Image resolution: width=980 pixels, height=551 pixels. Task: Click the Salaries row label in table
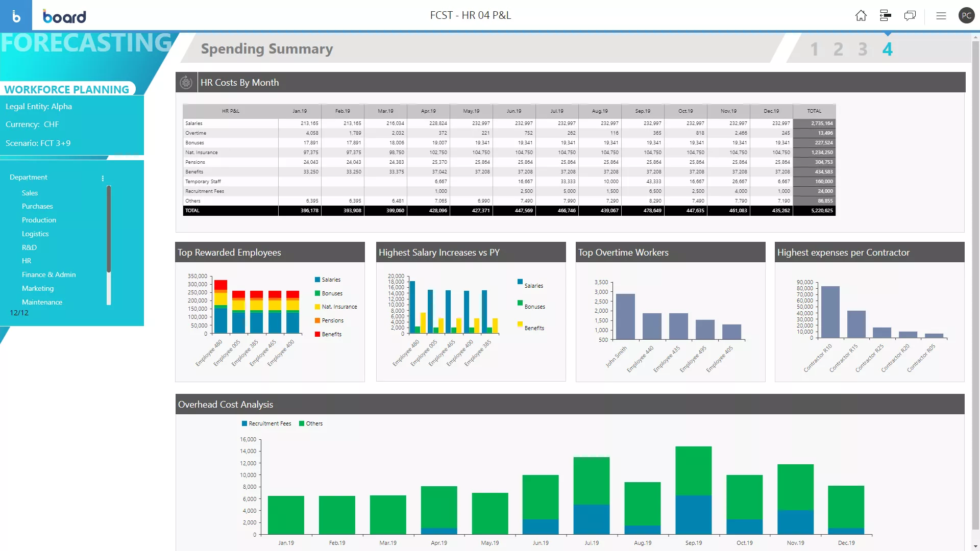tap(194, 123)
